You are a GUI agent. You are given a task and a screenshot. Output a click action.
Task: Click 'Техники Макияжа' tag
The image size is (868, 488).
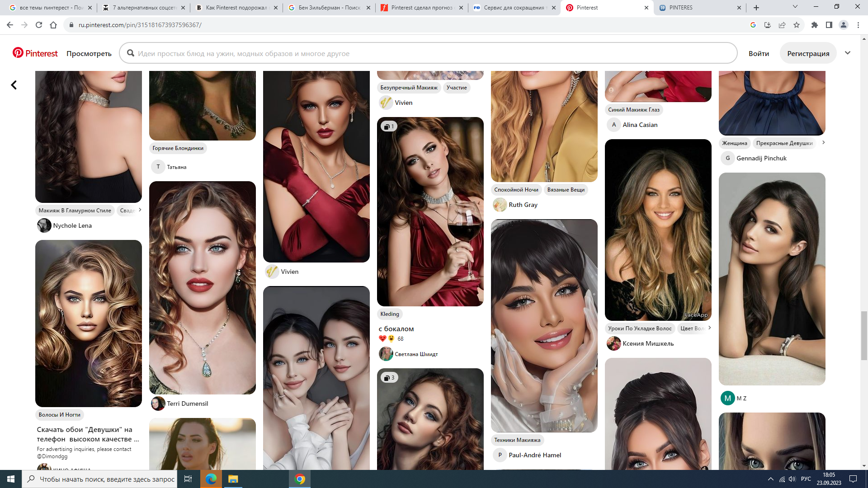[x=517, y=440]
